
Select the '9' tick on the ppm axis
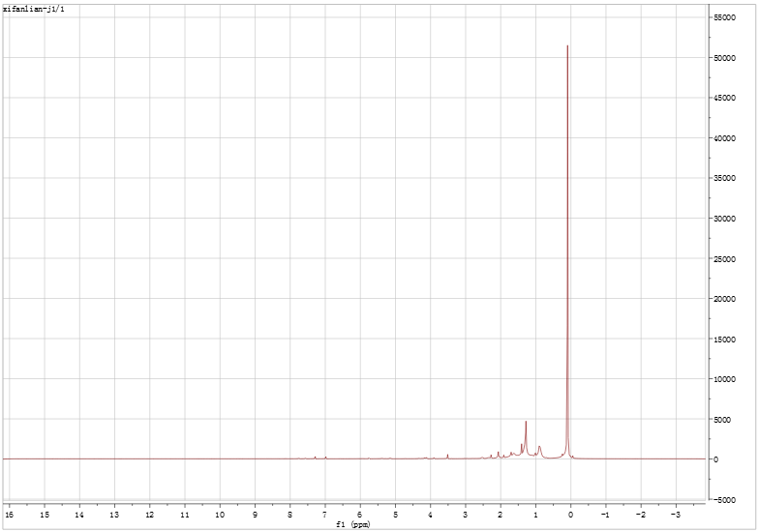coord(255,515)
